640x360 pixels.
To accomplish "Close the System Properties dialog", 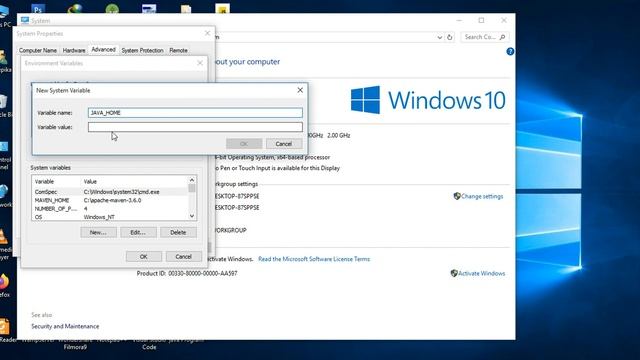I will pos(207,33).
